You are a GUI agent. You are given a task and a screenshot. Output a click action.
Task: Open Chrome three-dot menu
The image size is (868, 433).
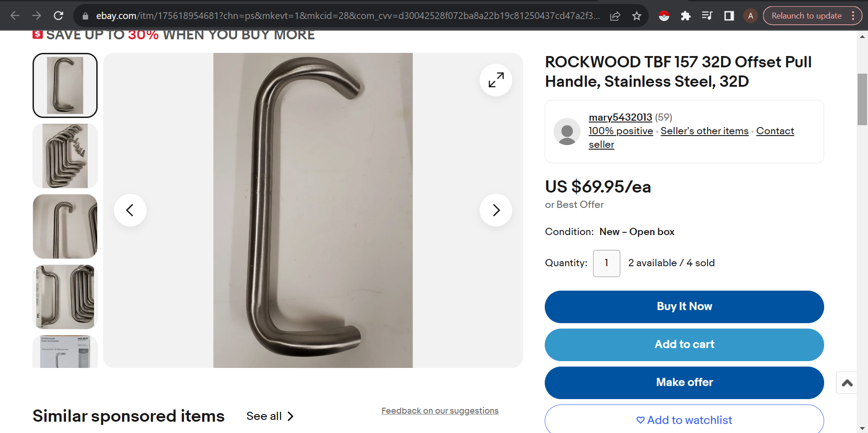click(853, 16)
